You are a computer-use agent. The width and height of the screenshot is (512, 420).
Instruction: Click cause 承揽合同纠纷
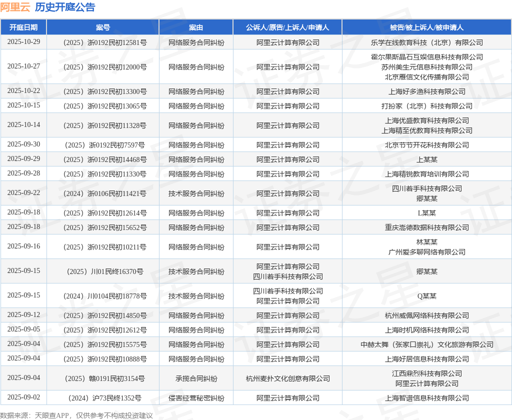tap(196, 378)
